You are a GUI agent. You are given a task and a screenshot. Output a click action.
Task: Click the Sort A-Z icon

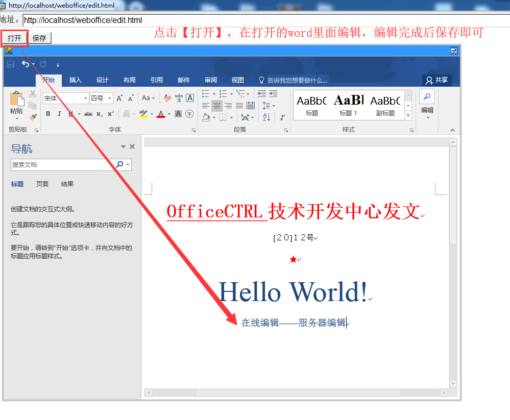[x=266, y=117]
